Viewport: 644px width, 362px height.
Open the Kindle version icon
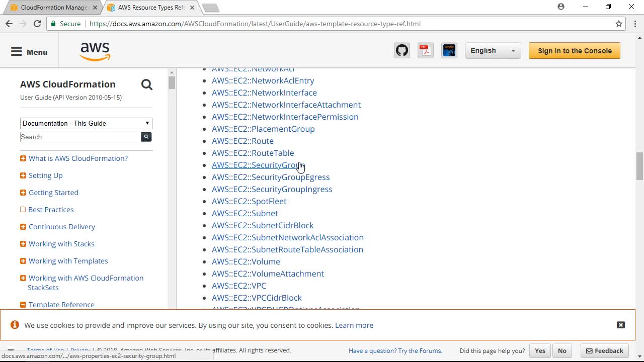click(x=449, y=50)
